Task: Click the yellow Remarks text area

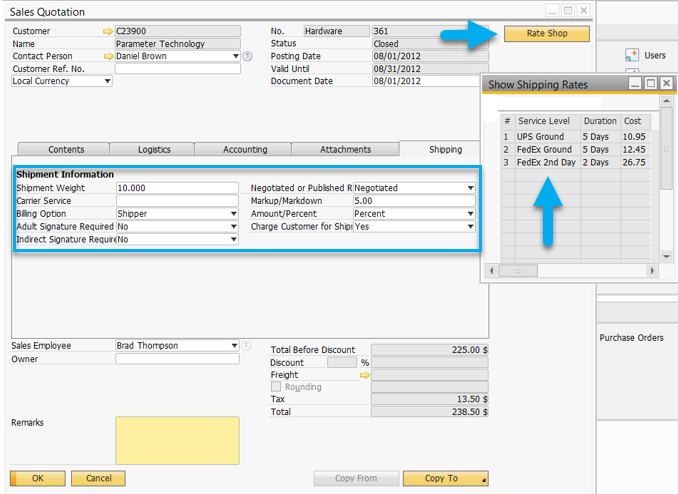Action: click(x=177, y=440)
